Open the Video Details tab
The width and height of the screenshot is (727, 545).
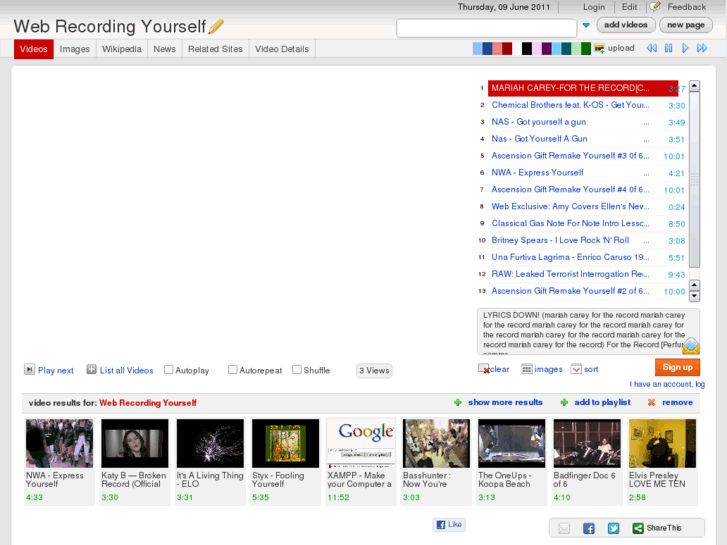click(282, 49)
